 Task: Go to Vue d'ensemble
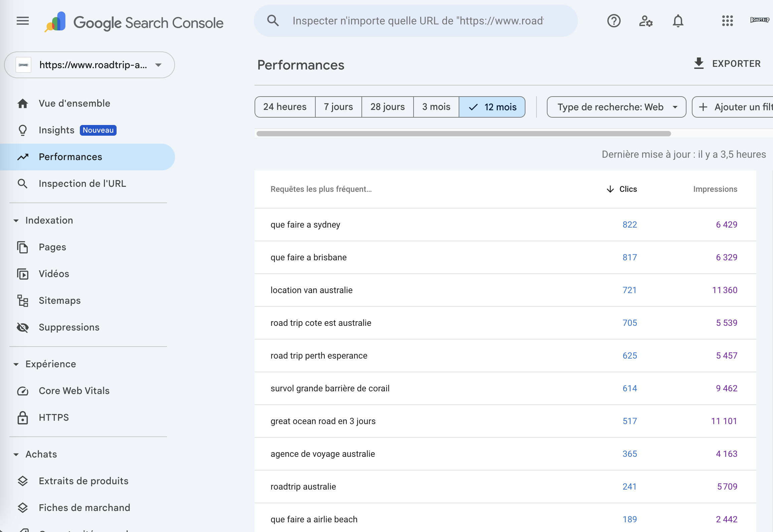[88, 103]
